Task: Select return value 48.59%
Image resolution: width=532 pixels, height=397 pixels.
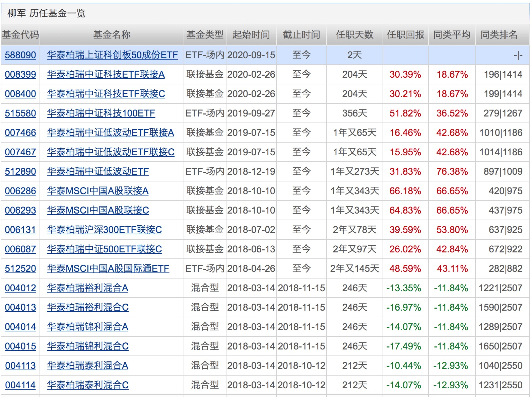Action: [405, 268]
